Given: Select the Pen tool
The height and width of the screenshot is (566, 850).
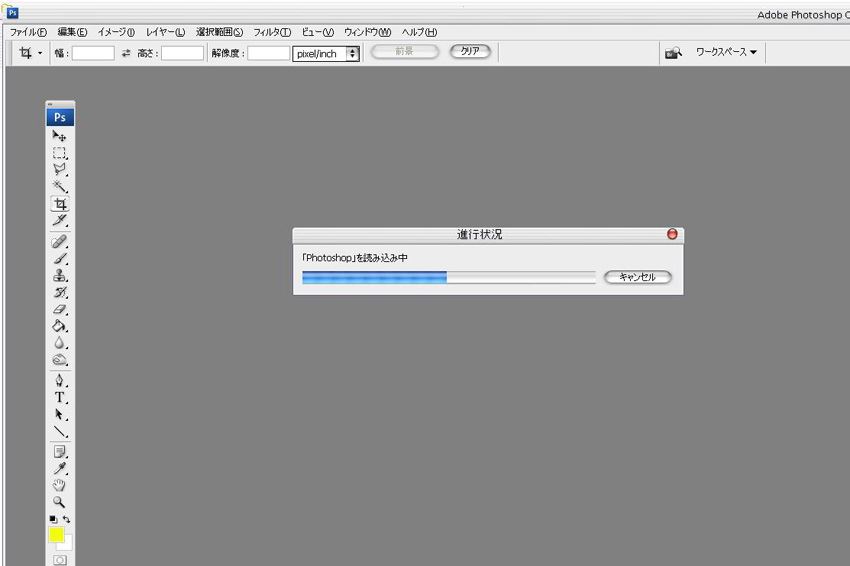Looking at the screenshot, I should coord(60,381).
